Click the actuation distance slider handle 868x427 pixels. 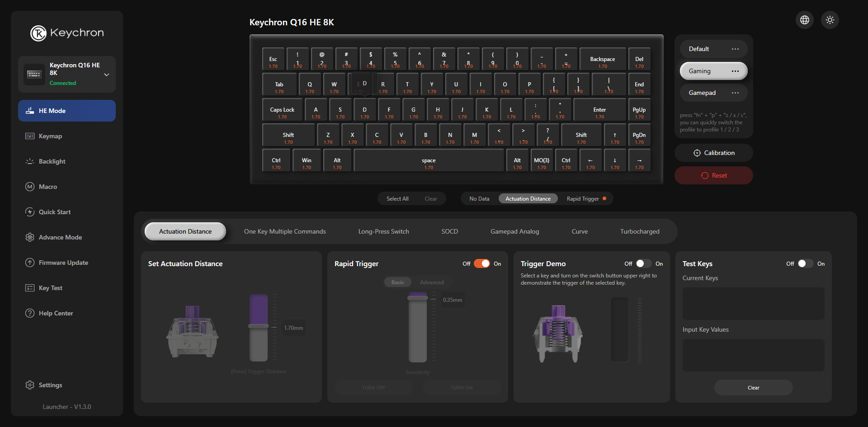click(x=259, y=326)
